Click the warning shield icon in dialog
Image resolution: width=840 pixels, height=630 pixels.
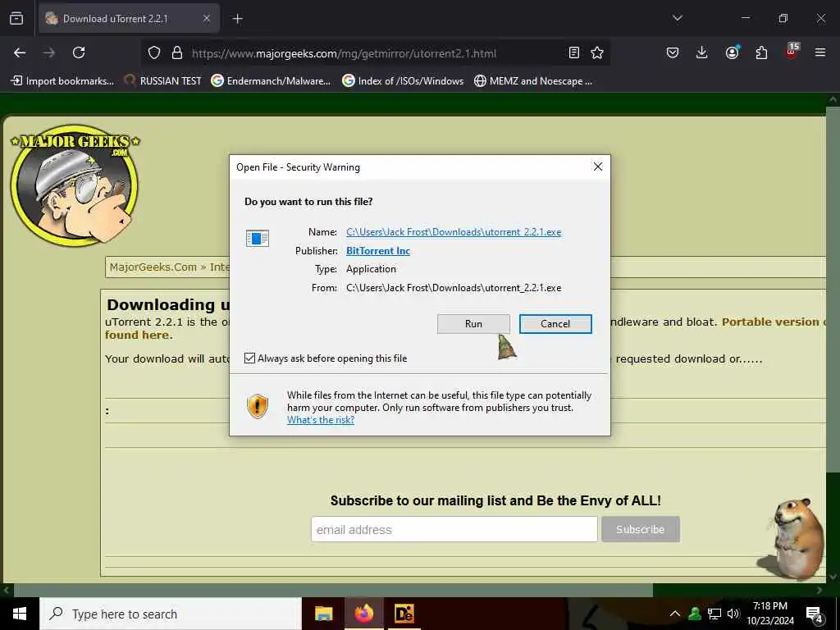pyautogui.click(x=258, y=406)
